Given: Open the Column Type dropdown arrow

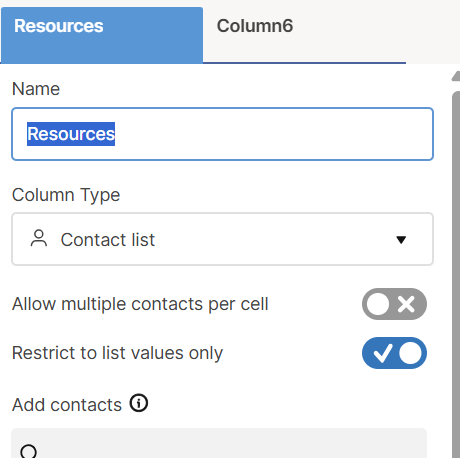Looking at the screenshot, I should click(x=401, y=240).
